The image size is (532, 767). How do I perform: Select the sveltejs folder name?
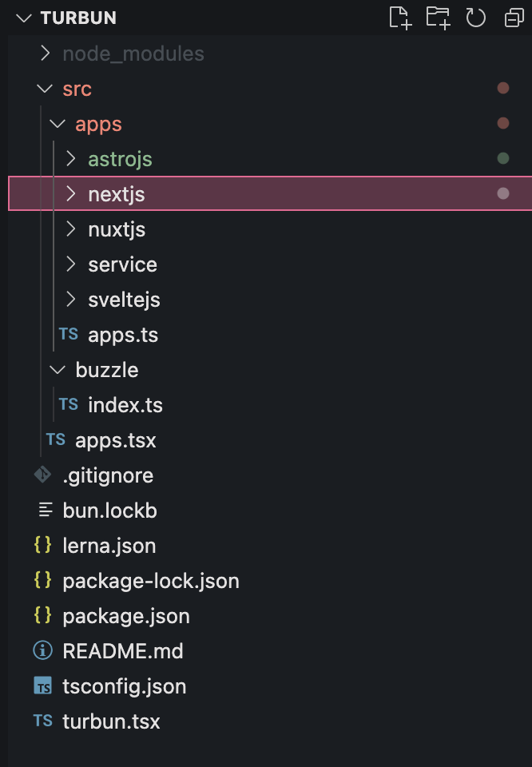(x=124, y=300)
